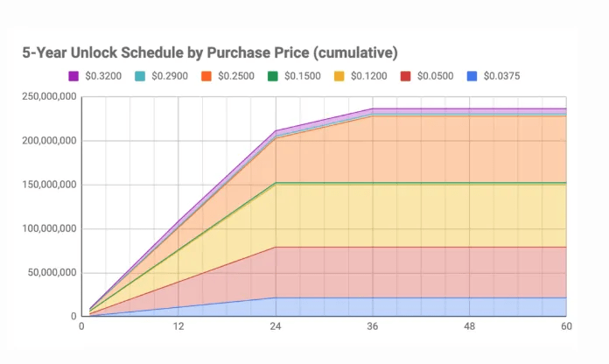
Task: Click the $0.3200 legend label
Action: (104, 76)
